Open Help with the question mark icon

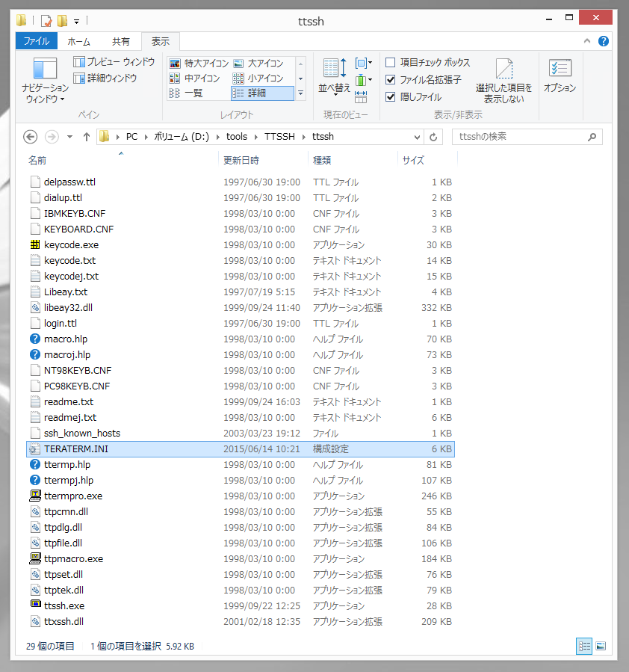tap(604, 41)
